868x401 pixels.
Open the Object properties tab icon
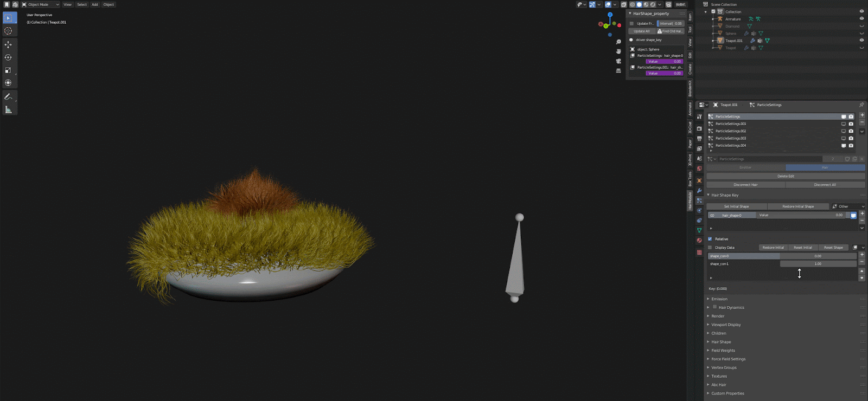click(699, 180)
